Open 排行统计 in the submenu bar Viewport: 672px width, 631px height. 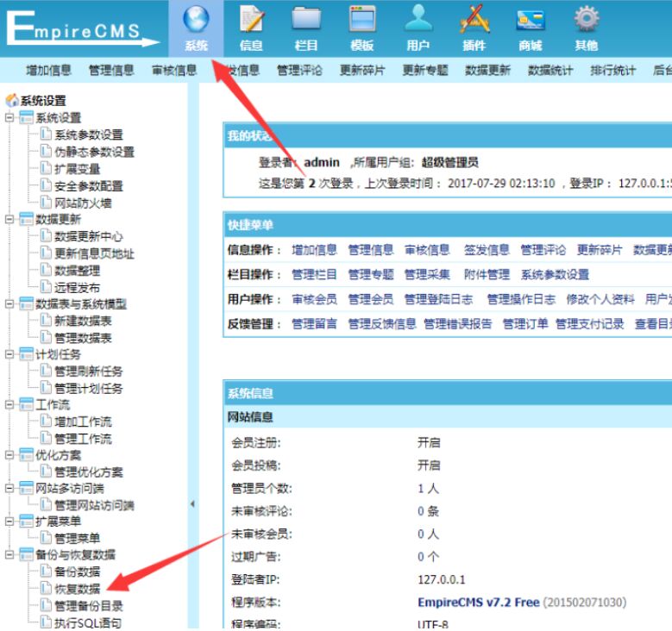tap(613, 70)
